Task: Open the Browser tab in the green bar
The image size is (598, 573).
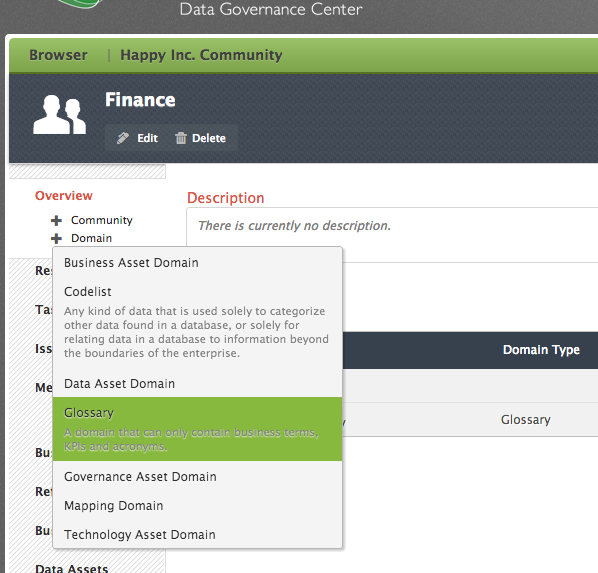Action: coord(58,55)
